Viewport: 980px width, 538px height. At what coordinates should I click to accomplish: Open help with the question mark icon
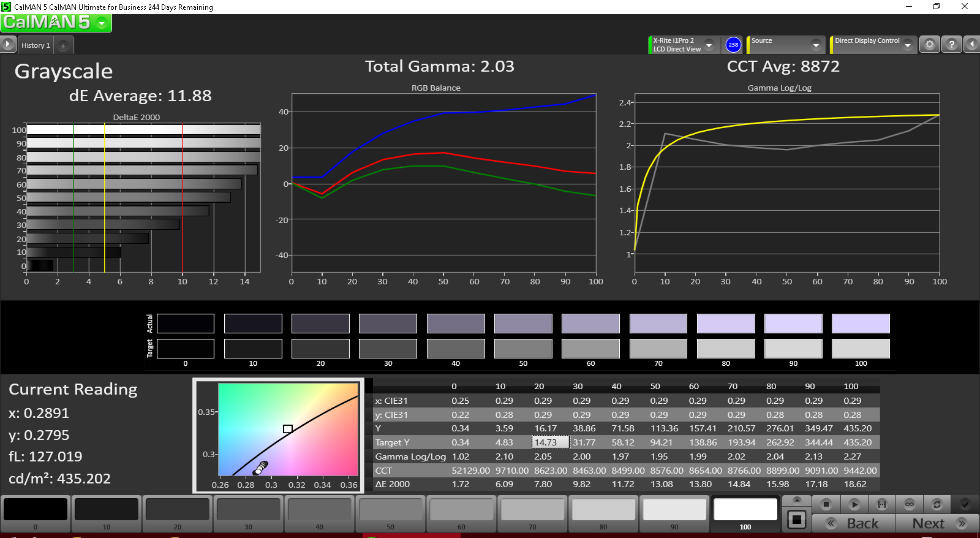click(x=951, y=45)
